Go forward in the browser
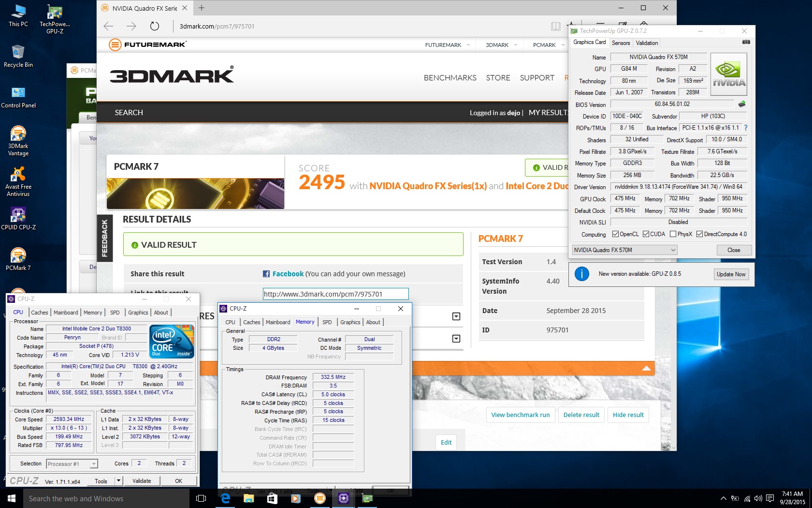The height and width of the screenshot is (508, 812). coord(131,26)
